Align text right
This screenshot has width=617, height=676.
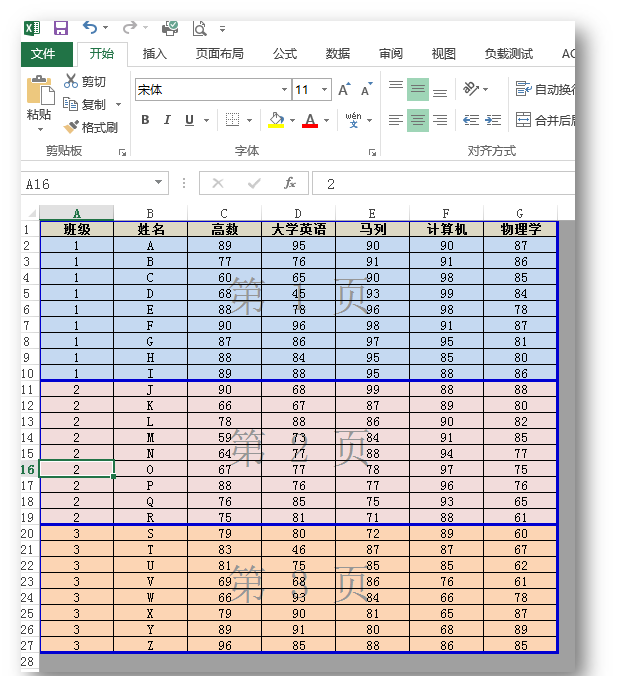point(440,119)
